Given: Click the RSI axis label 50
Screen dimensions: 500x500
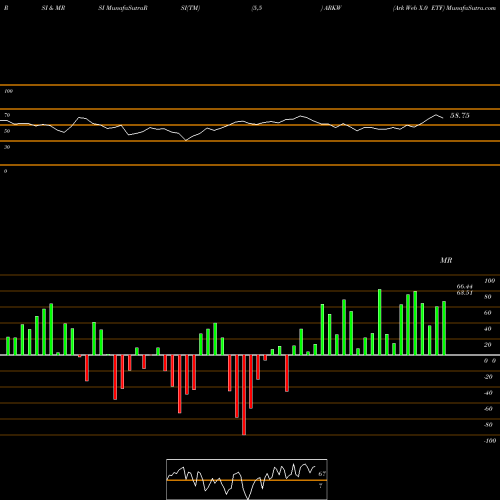Looking at the screenshot, I should (7, 131).
